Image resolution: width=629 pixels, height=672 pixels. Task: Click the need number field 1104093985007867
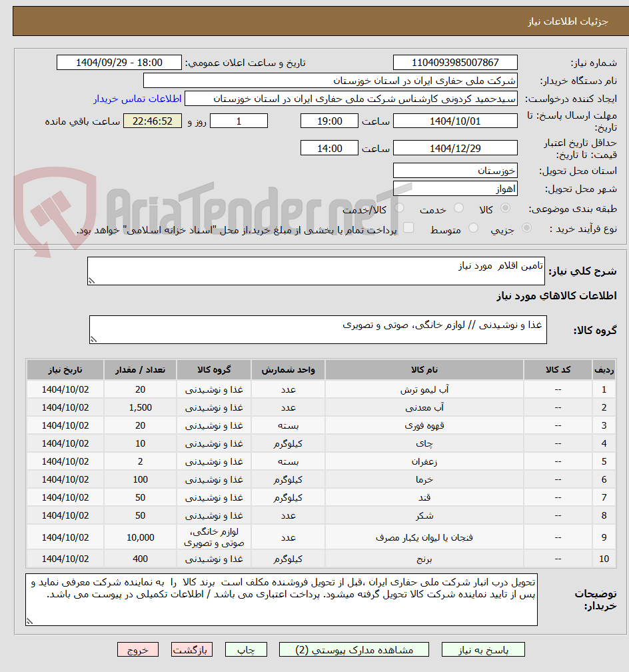455,63
